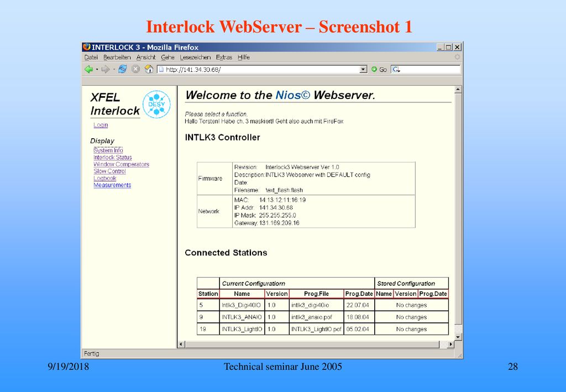This screenshot has width=566, height=392.
Task: Click the "INTLK3 Controller" heading
Action: (222, 138)
